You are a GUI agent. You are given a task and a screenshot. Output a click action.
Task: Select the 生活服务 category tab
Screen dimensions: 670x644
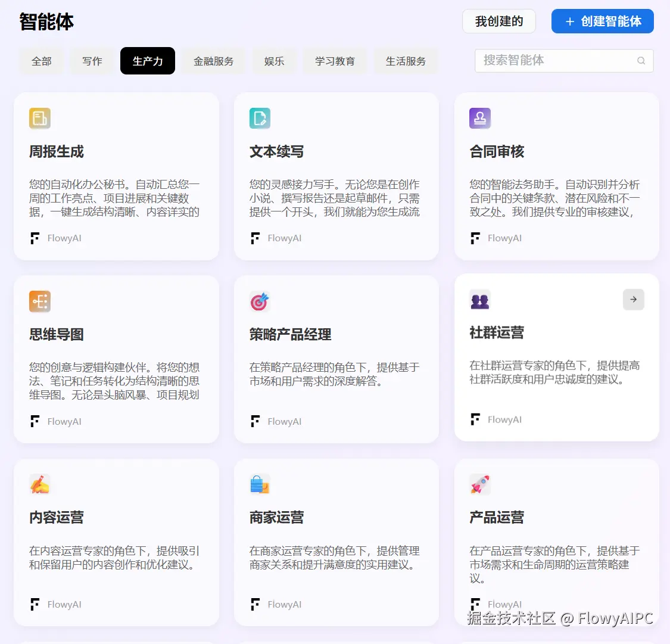point(406,61)
